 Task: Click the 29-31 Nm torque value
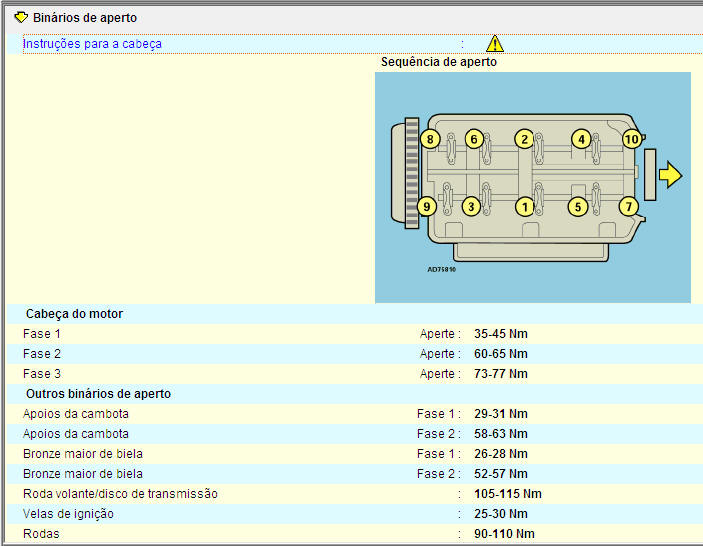point(501,414)
